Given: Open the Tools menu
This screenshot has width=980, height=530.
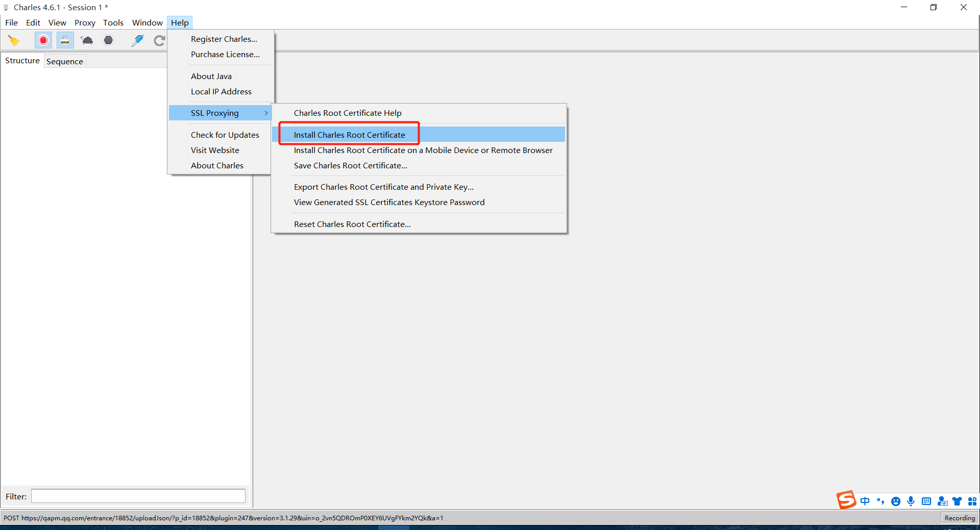Looking at the screenshot, I should (x=113, y=22).
